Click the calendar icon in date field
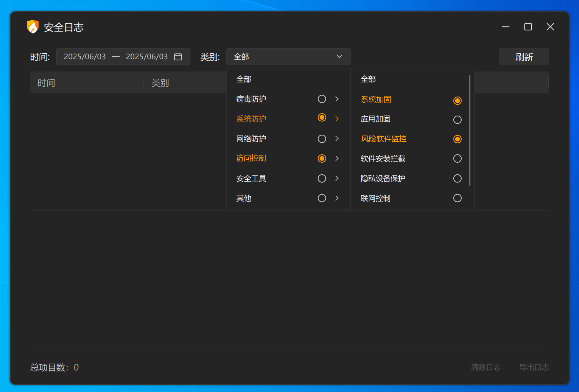 tap(178, 57)
